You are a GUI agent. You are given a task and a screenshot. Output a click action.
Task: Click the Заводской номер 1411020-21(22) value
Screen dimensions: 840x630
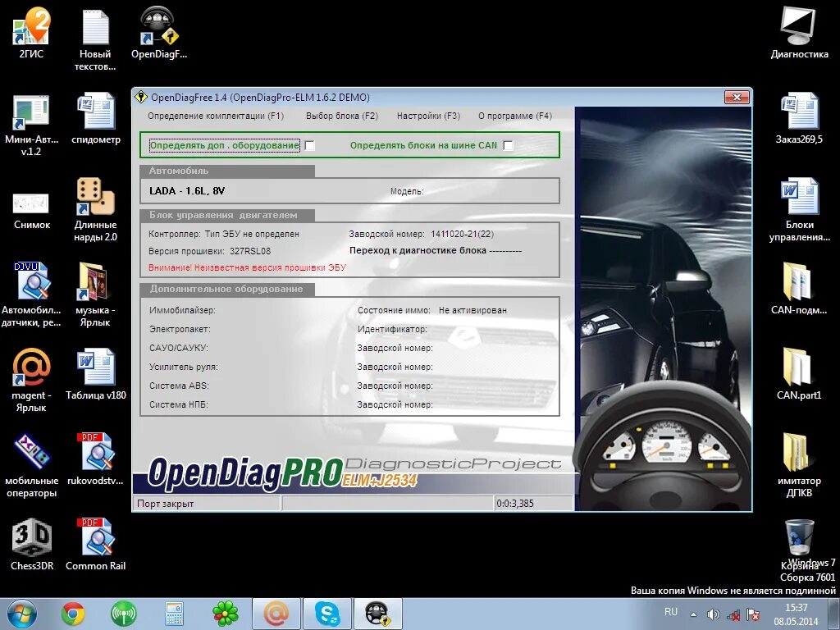(x=463, y=234)
